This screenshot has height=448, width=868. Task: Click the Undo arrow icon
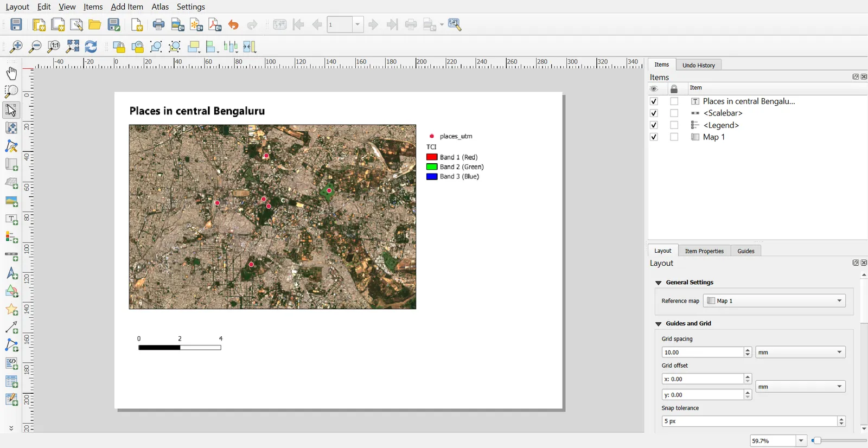pyautogui.click(x=233, y=24)
